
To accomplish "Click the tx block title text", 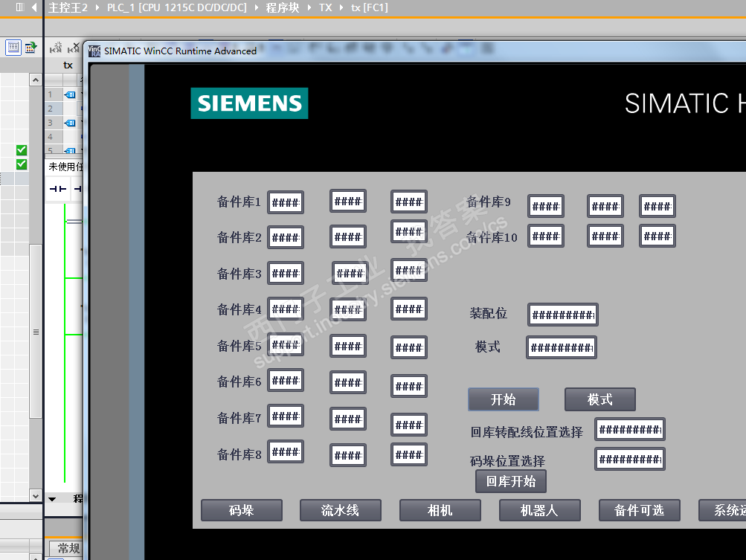I will pos(68,65).
